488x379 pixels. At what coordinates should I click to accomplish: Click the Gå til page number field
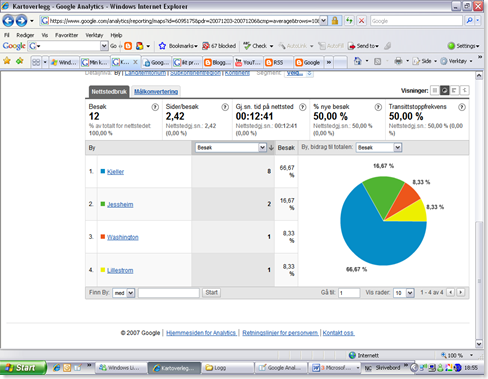tap(349, 293)
